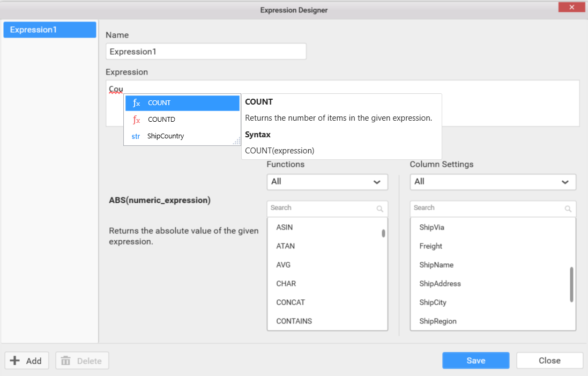Click the plus icon on Add button
588x376 pixels.
pyautogui.click(x=15, y=360)
